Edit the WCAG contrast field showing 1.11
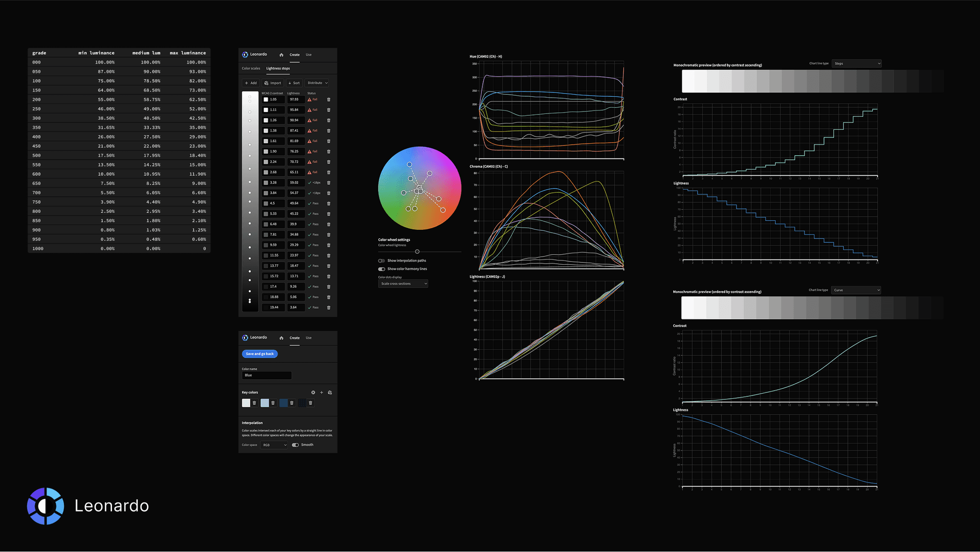The image size is (980, 552). [274, 110]
